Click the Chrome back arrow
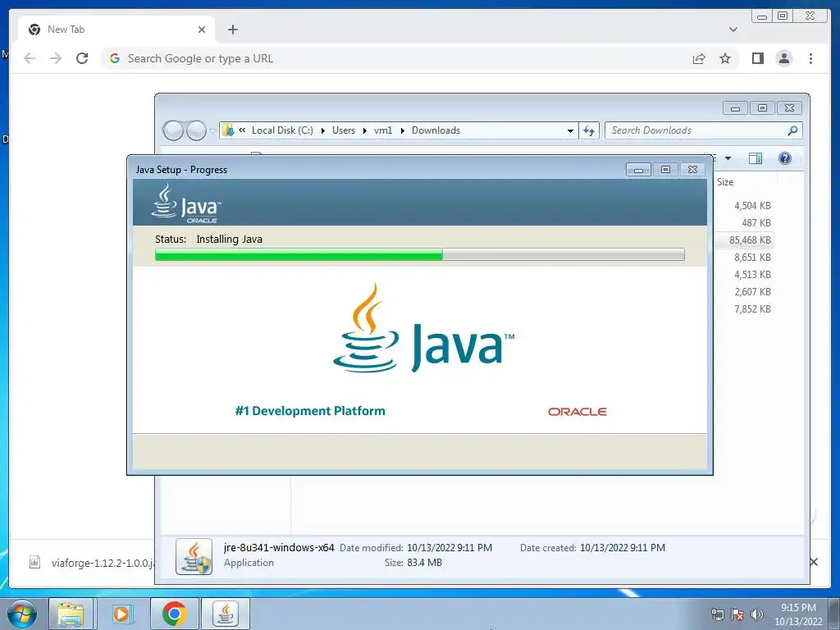Image resolution: width=840 pixels, height=630 pixels. [30, 58]
